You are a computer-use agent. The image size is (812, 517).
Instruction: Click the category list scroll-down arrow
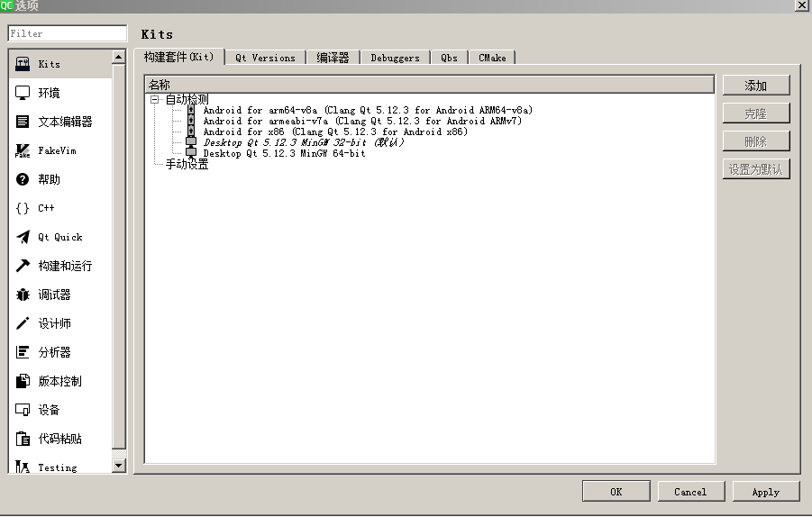(119, 466)
